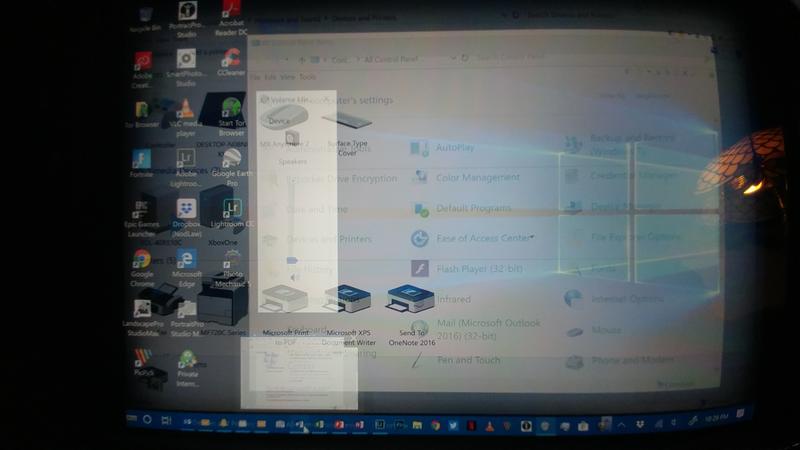Open the Epic Games Launcher shortcut
Screen dimensions: 800x450
[x=141, y=218]
